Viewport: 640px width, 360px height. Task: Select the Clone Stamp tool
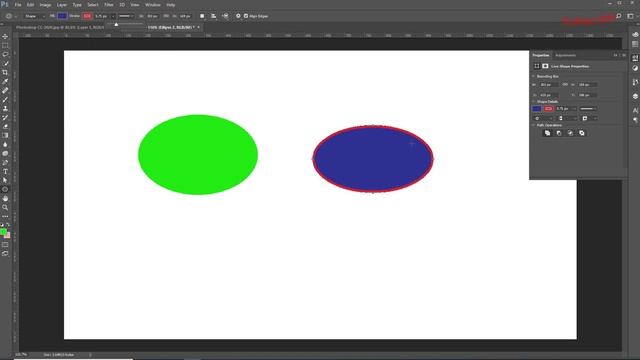(5, 108)
